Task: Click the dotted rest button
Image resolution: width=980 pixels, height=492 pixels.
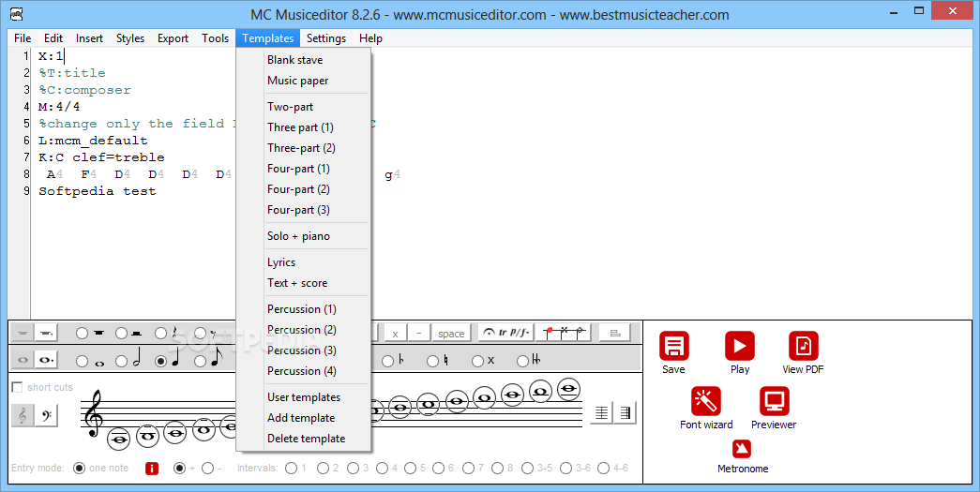Action: 46,334
